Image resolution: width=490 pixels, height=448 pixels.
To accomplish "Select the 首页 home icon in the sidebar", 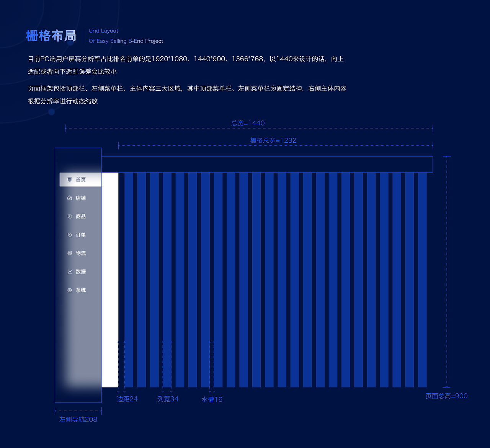I will [70, 179].
